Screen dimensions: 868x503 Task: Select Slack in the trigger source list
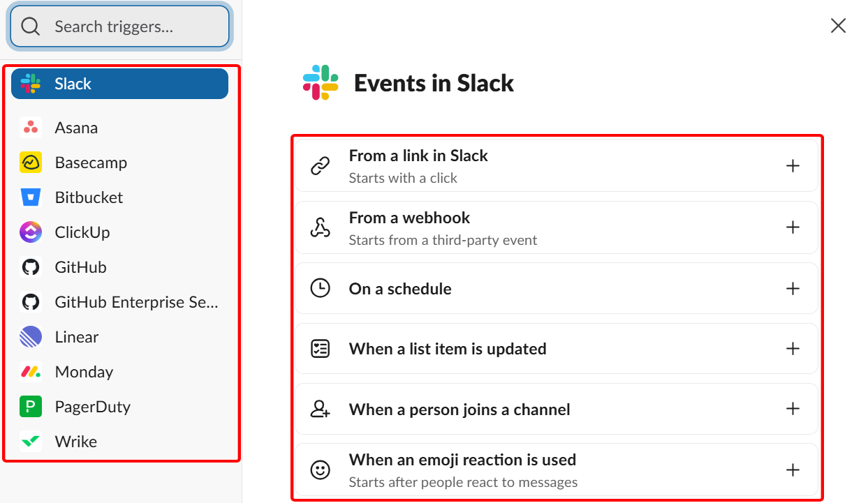[119, 83]
